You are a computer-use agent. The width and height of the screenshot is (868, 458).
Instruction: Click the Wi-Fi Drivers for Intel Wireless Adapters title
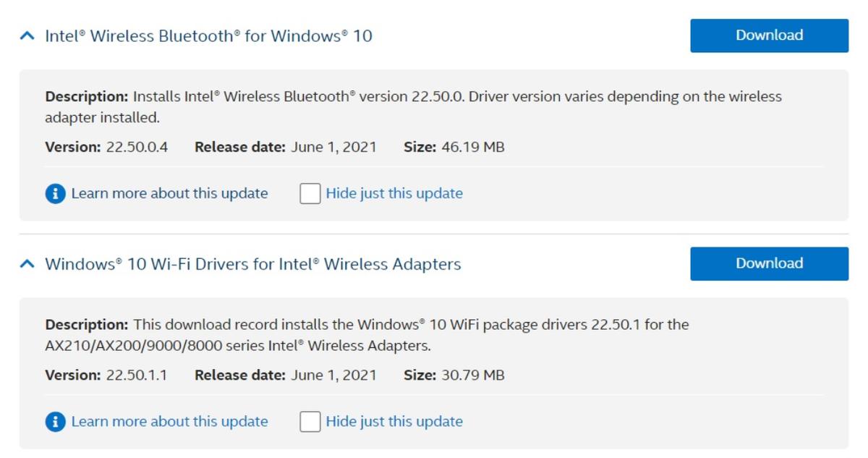(x=252, y=264)
